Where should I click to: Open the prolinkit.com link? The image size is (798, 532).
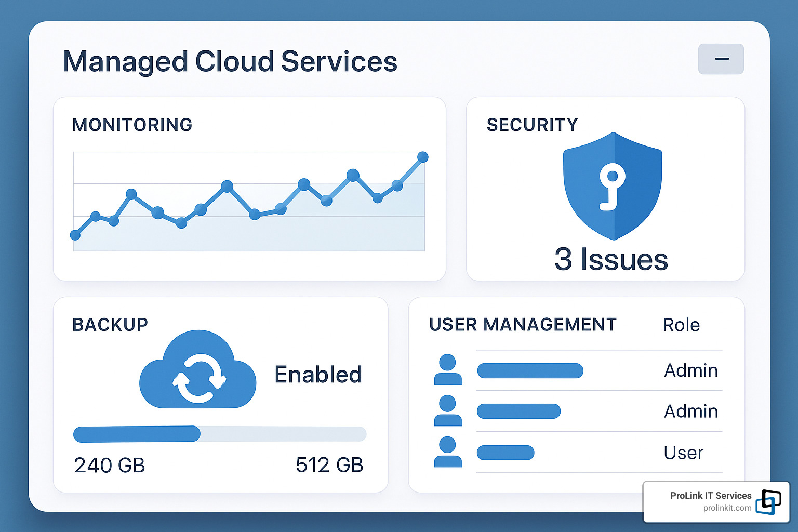pos(727,508)
